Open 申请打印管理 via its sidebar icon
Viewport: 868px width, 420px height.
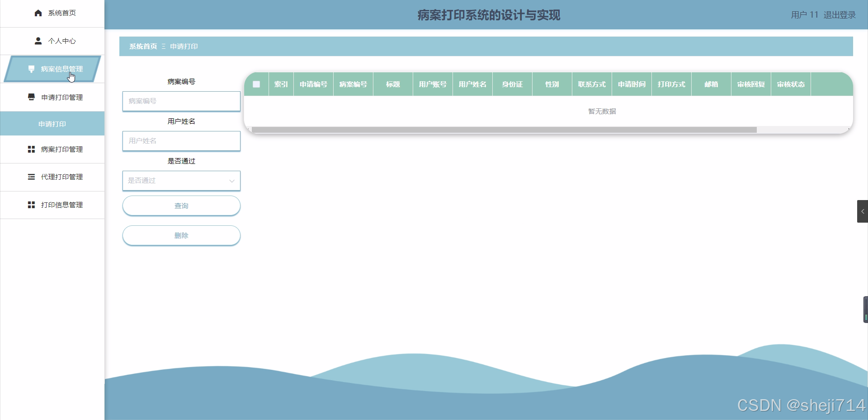click(31, 97)
